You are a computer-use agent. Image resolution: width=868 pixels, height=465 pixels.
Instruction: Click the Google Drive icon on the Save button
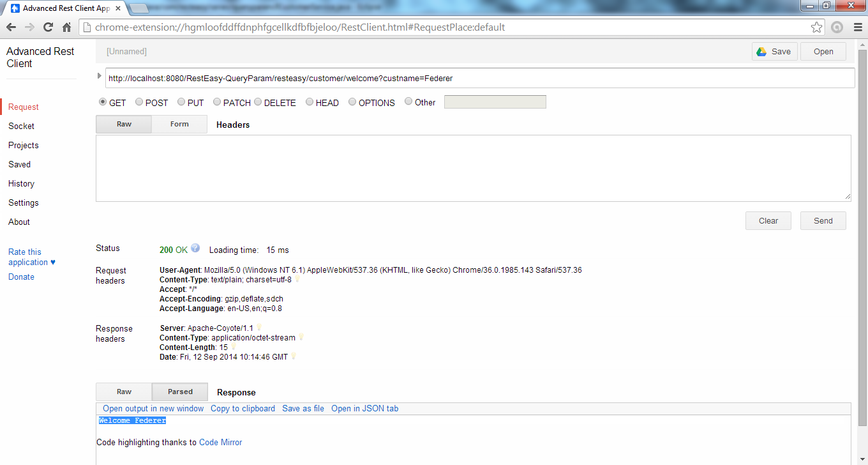[x=761, y=51]
